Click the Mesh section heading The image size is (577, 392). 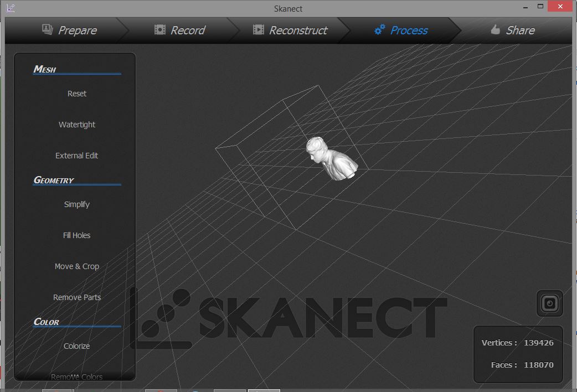pos(45,69)
